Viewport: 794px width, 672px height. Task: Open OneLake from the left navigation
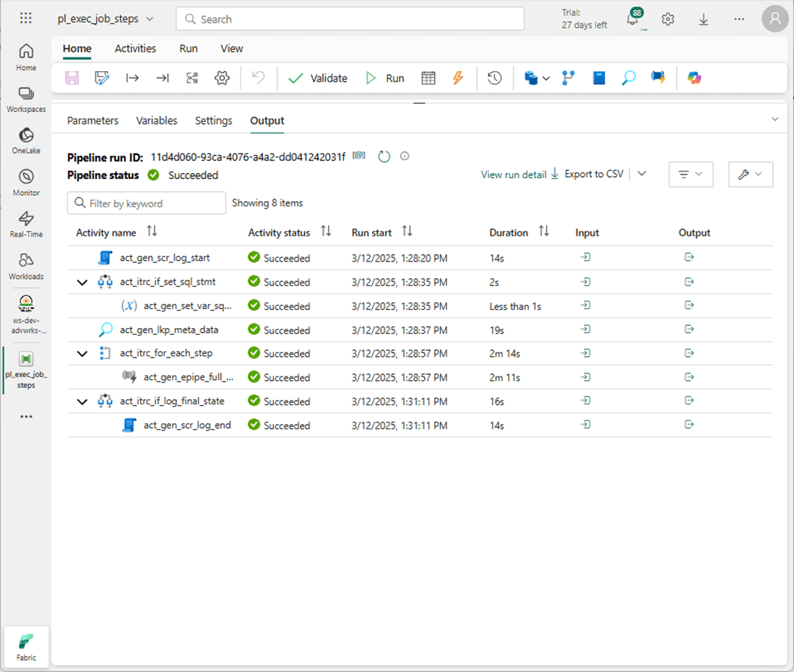coord(26,141)
